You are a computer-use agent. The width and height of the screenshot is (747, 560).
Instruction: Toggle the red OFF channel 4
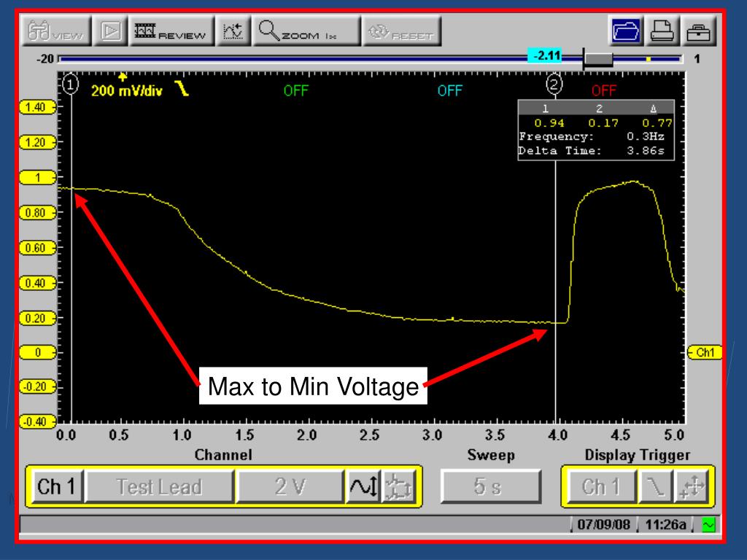(603, 90)
